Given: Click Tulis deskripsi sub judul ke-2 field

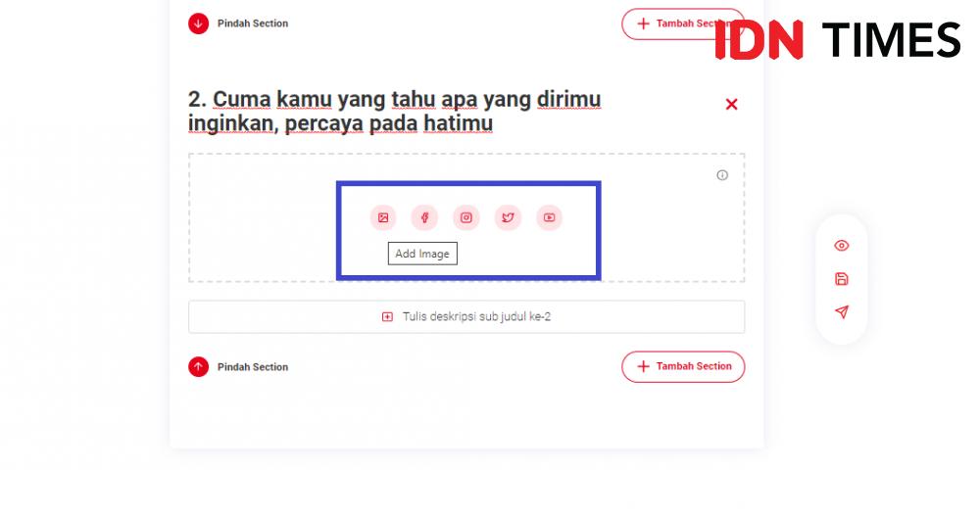Looking at the screenshot, I should [466, 316].
